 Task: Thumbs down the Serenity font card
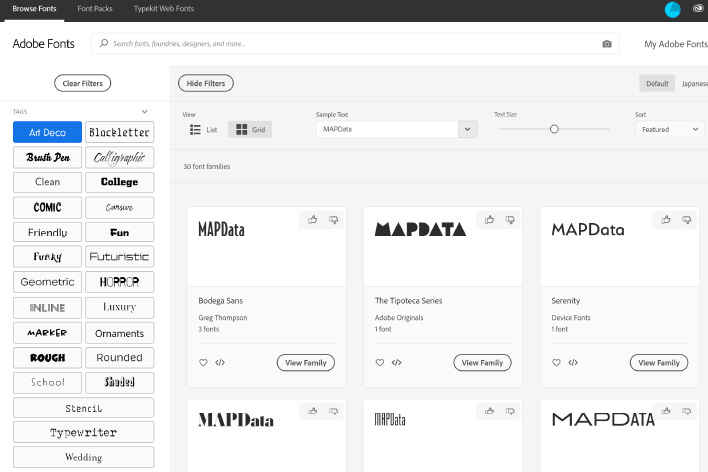point(686,220)
